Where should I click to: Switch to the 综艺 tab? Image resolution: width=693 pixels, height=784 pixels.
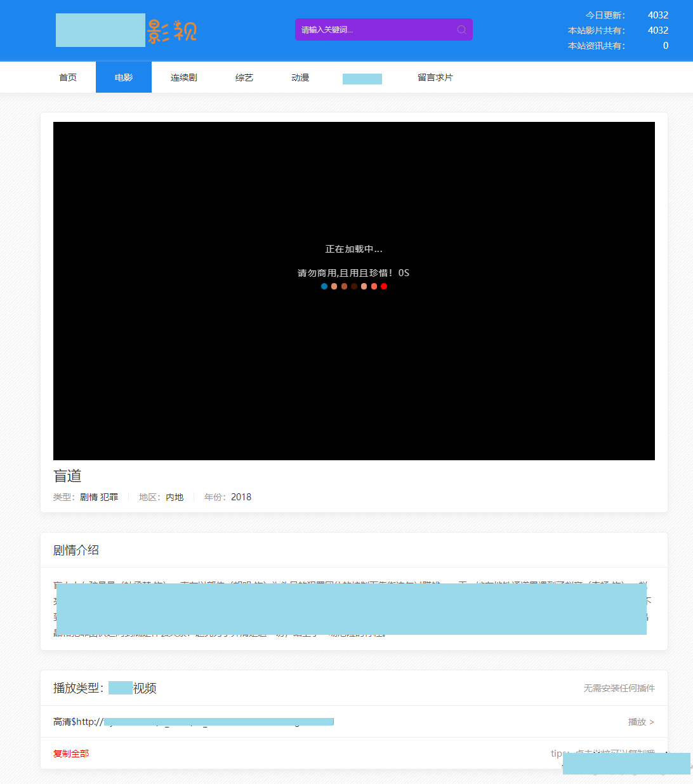coord(244,77)
